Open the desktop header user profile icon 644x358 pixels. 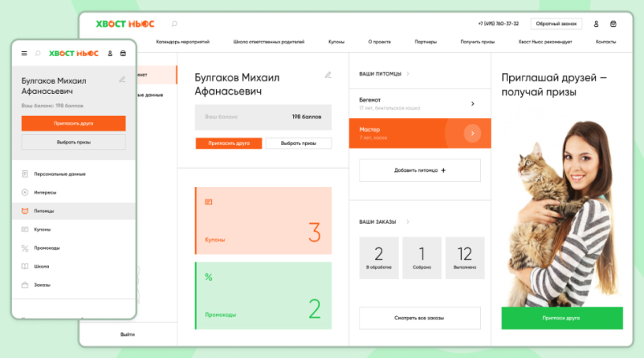[596, 24]
